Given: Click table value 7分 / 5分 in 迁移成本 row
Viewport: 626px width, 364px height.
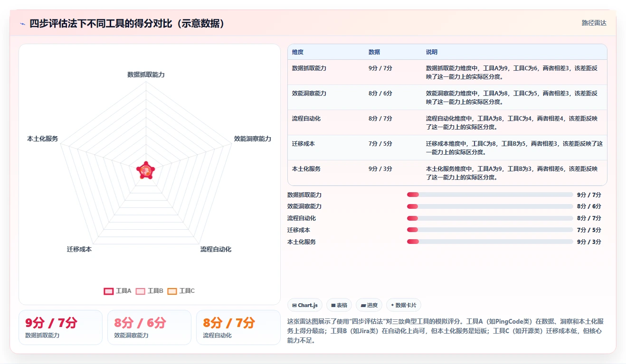Looking at the screenshot, I should (x=380, y=144).
